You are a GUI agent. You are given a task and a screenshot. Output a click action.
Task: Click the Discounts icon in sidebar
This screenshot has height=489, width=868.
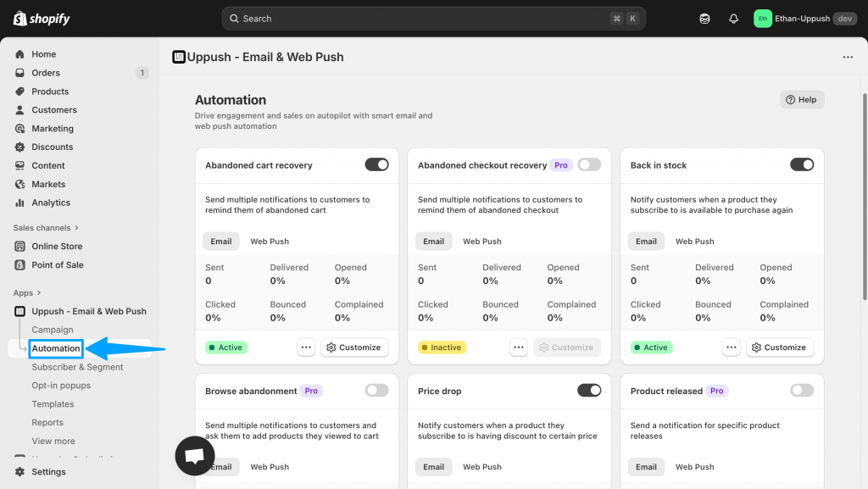pos(20,147)
